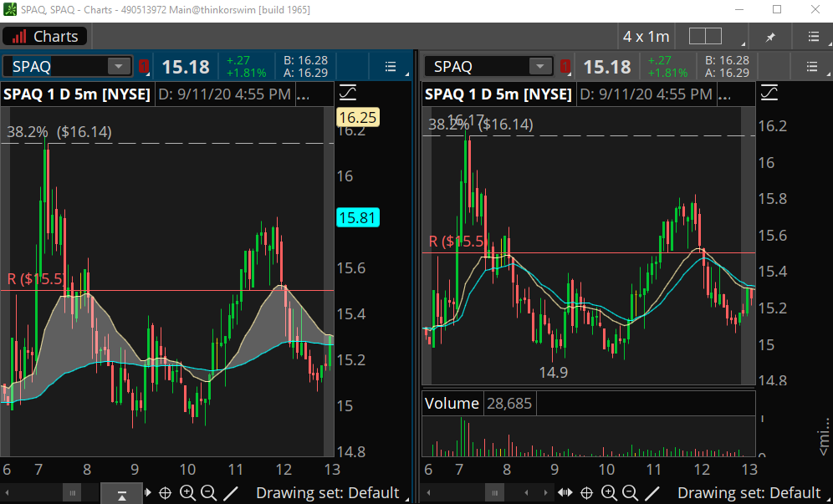Image resolution: width=833 pixels, height=504 pixels.
Task: Click left arrow at start of right chart scrollbar
Action: point(429,493)
